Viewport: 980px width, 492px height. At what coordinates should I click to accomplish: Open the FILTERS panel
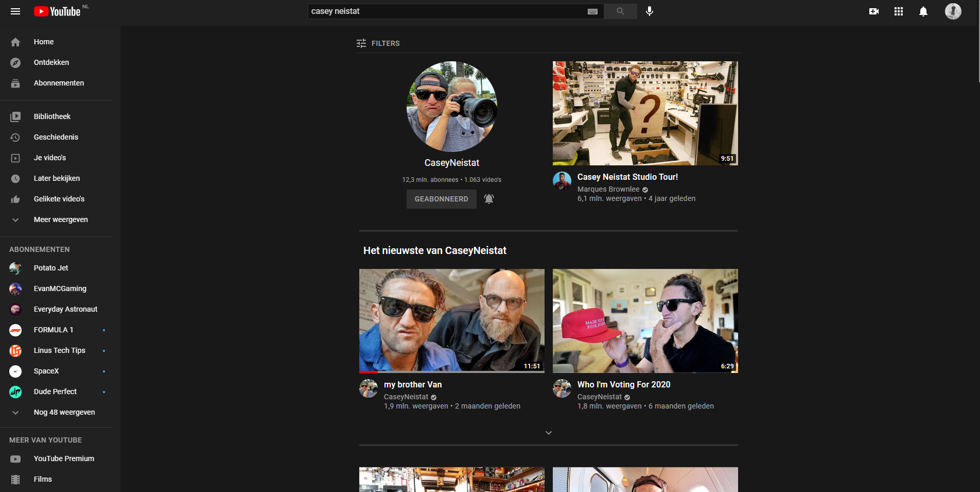click(x=378, y=43)
